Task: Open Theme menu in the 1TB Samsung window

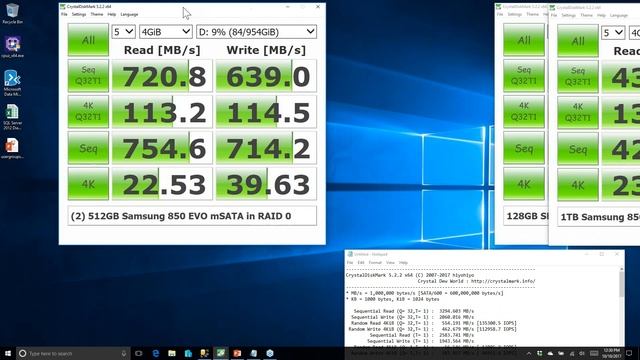Action: (587, 16)
